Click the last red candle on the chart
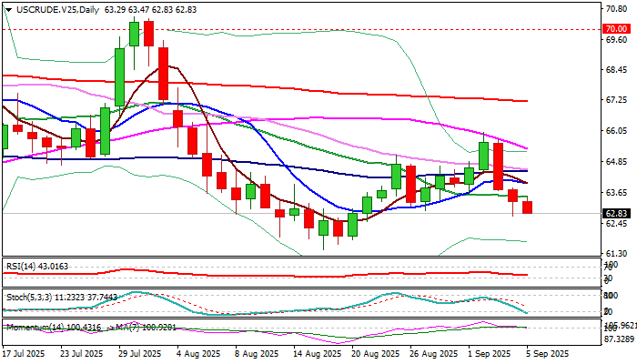Screen dimensions: 637x364 pos(528,207)
